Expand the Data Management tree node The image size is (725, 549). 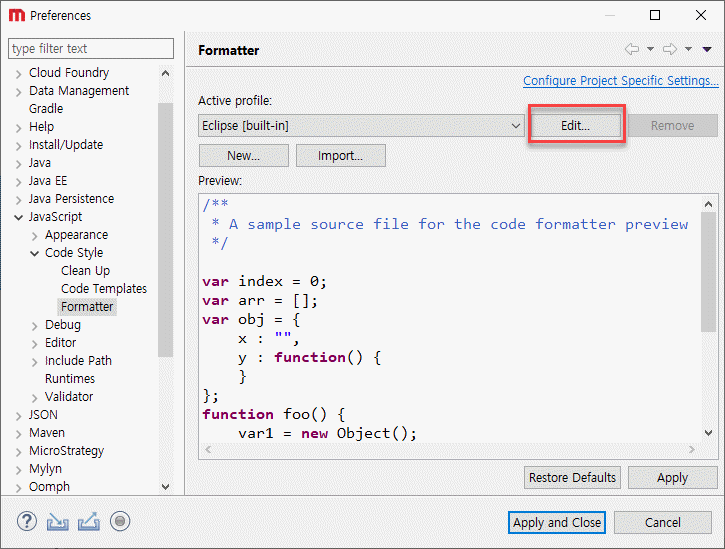18,92
